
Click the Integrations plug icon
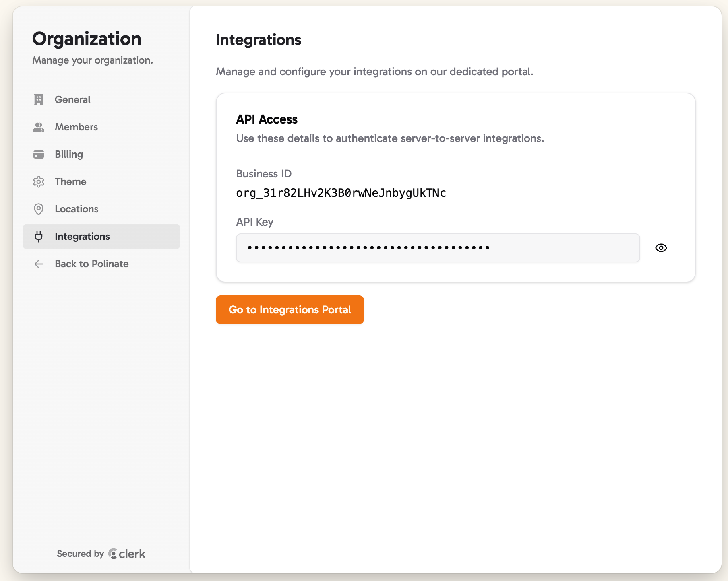pos(38,236)
